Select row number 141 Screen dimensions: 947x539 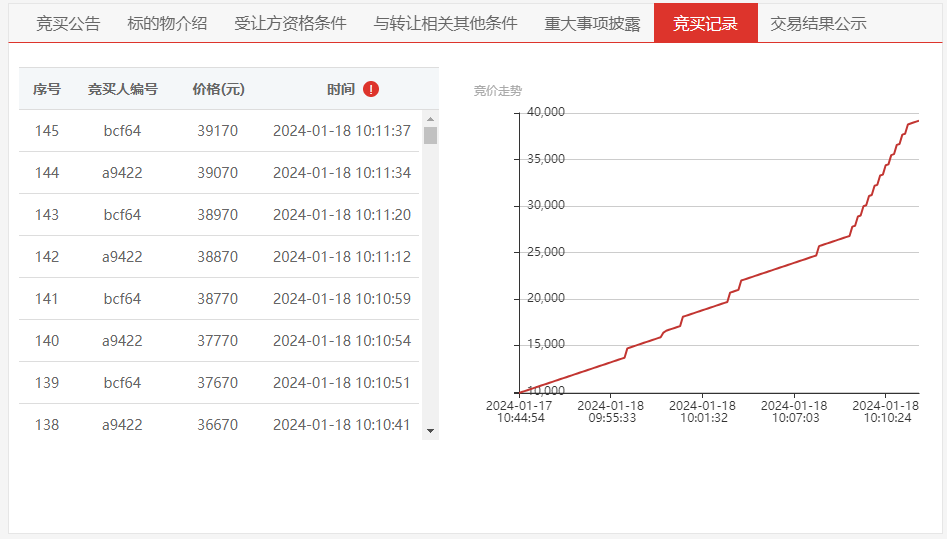47,299
